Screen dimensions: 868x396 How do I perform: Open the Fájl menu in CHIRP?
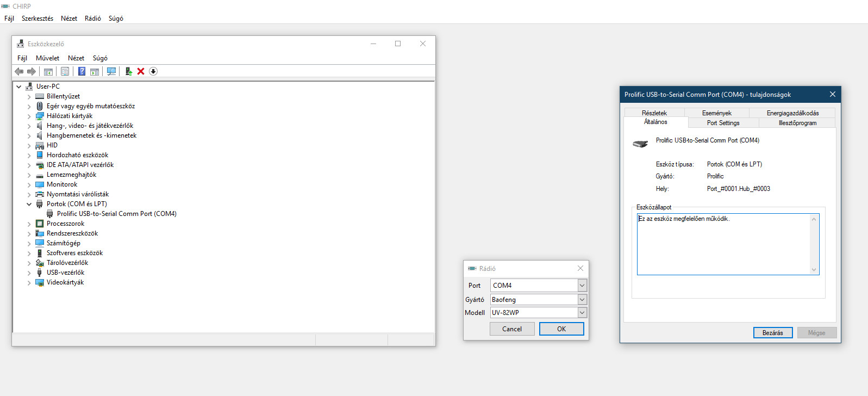[9, 18]
